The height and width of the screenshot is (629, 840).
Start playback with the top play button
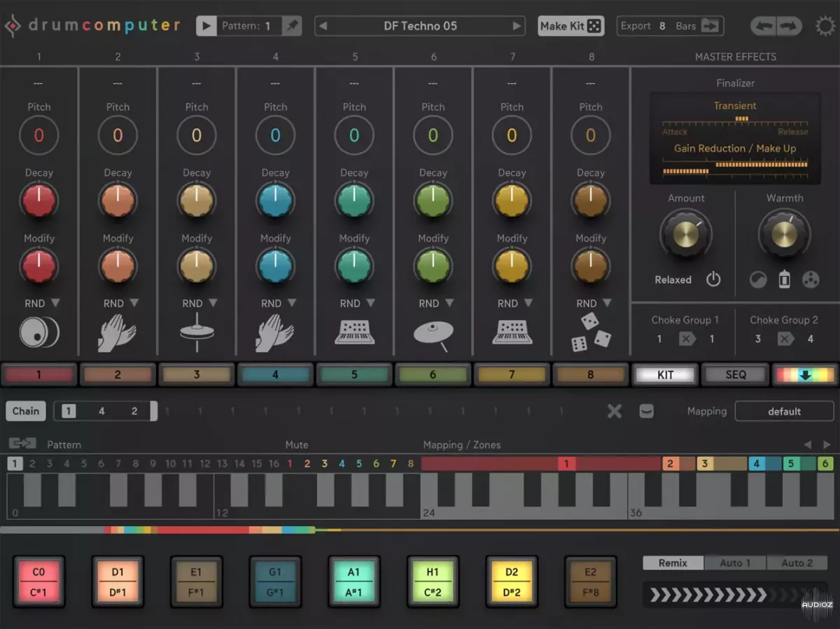coord(206,26)
